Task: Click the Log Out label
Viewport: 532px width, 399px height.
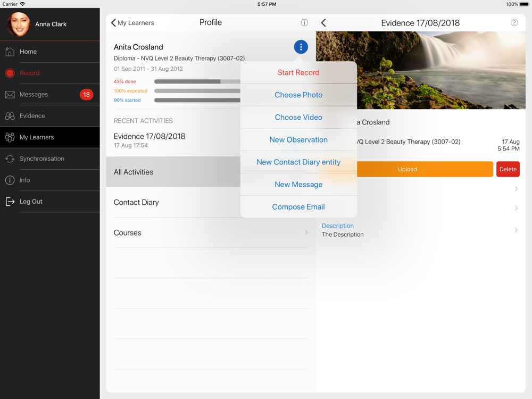Action: point(31,202)
